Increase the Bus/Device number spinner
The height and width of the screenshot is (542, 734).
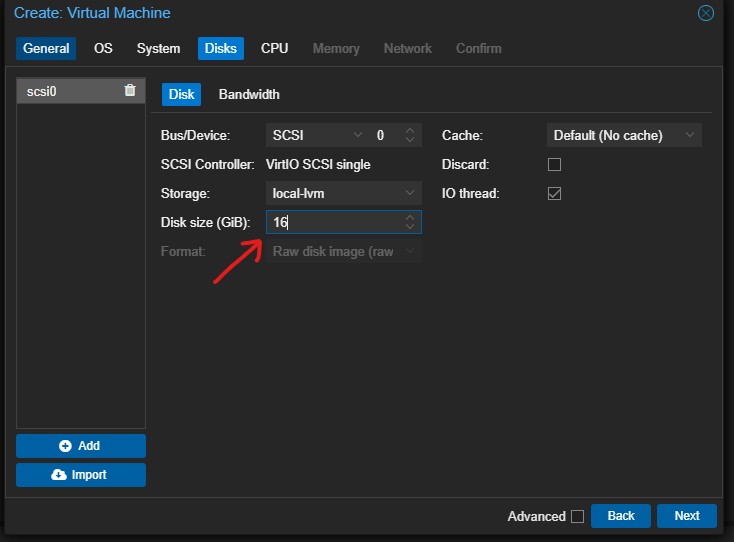(410, 130)
